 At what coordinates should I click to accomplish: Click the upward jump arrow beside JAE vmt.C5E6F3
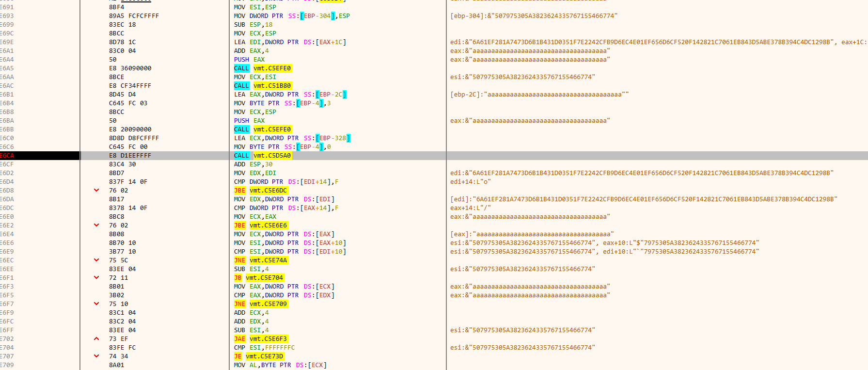96,339
